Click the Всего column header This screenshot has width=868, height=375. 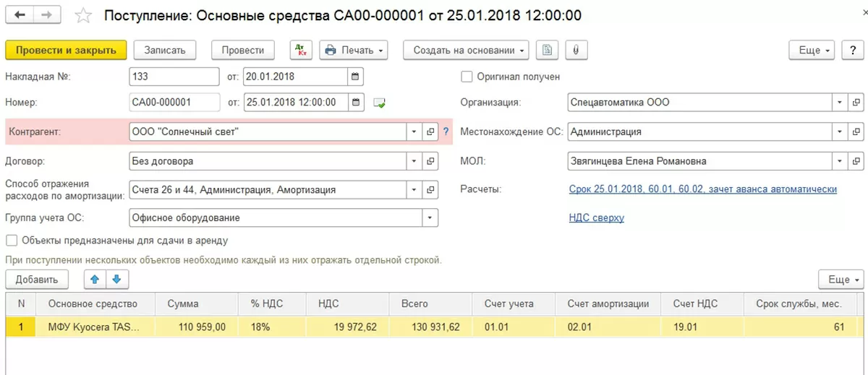tap(431, 304)
